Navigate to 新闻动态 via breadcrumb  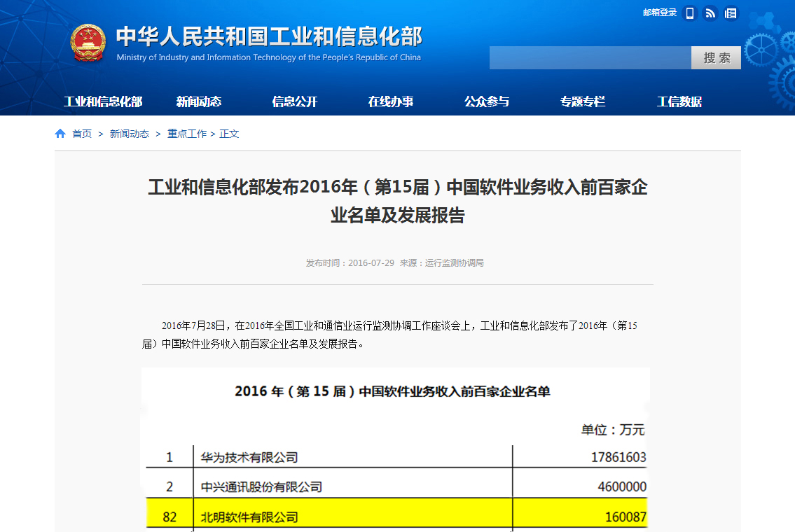[129, 134]
